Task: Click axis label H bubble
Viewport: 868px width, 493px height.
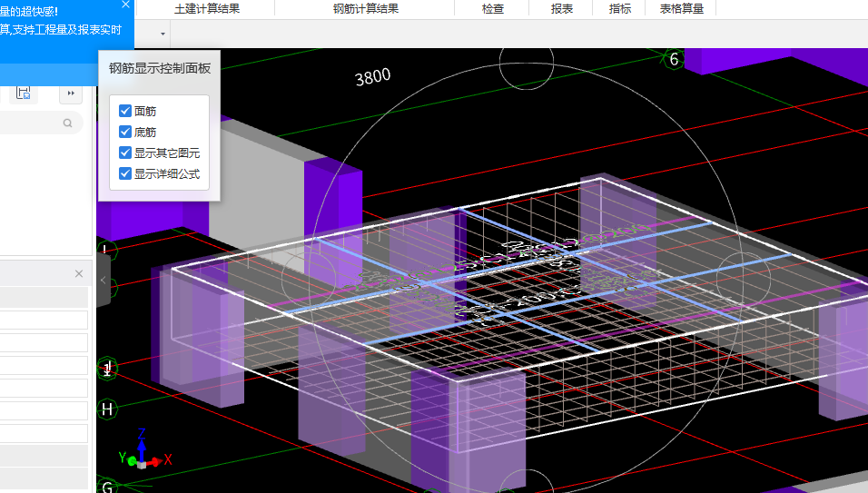Action: click(x=107, y=409)
